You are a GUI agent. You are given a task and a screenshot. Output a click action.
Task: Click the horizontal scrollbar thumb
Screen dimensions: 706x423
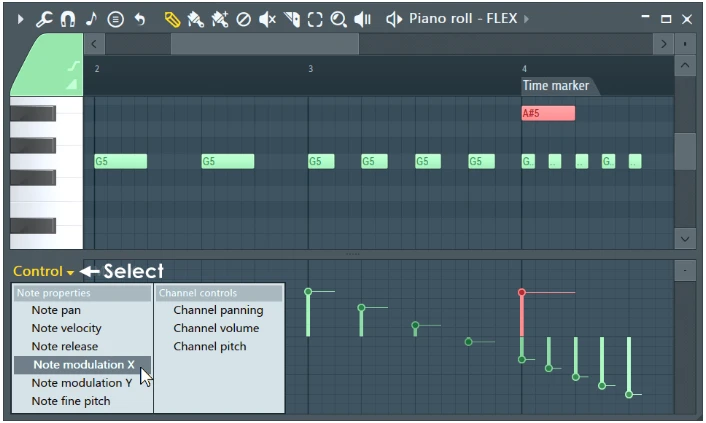point(264,44)
